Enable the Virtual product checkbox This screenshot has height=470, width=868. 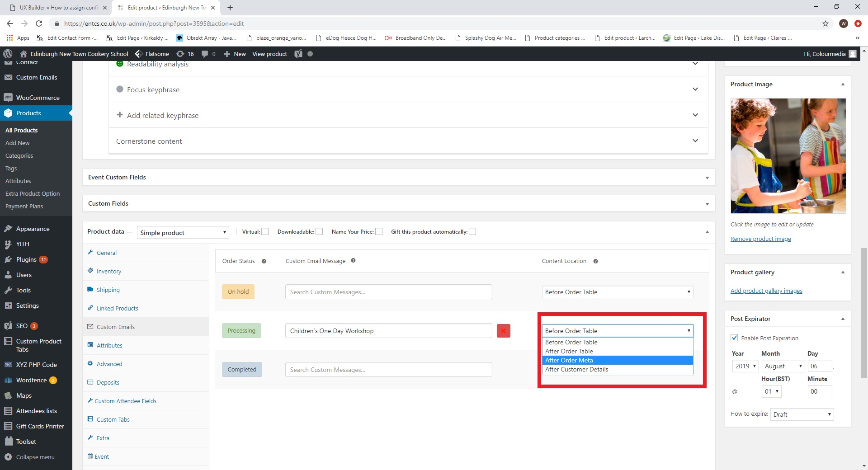click(265, 232)
